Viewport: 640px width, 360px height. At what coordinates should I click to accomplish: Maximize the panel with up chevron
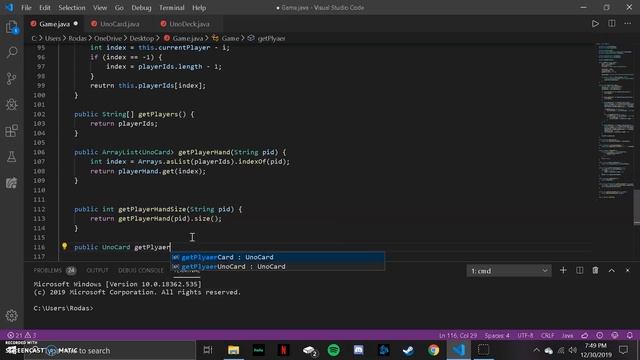611,270
